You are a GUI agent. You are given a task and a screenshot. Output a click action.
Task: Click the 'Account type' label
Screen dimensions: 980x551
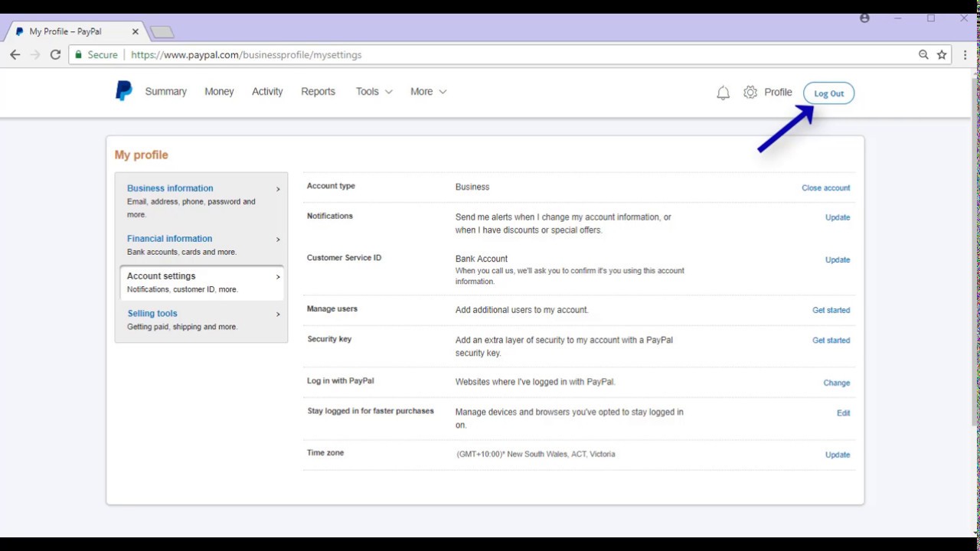coord(331,186)
